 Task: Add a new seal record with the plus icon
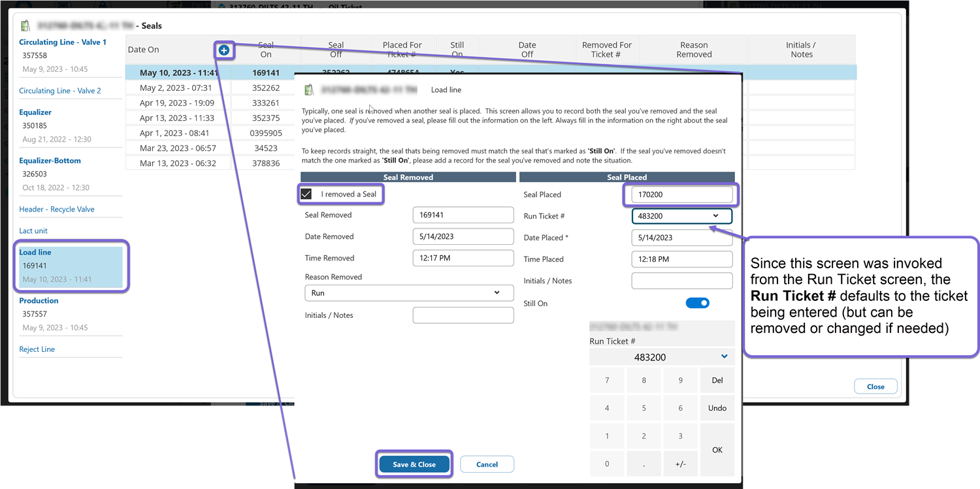tap(224, 50)
